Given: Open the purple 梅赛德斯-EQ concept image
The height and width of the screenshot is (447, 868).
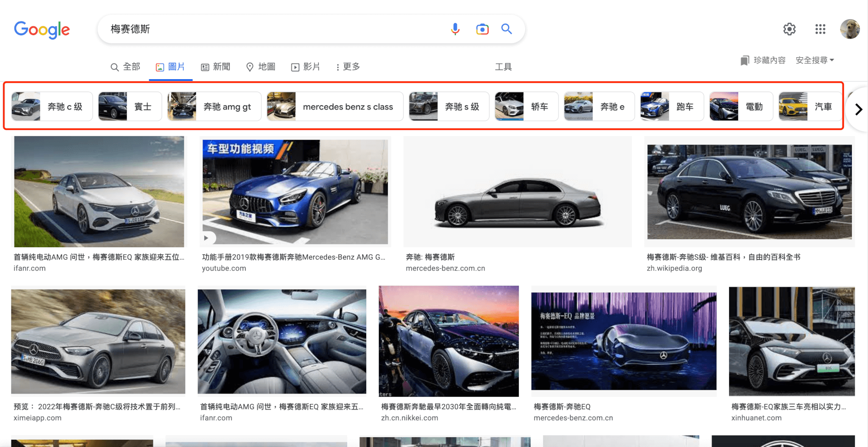Looking at the screenshot, I should click(x=624, y=341).
